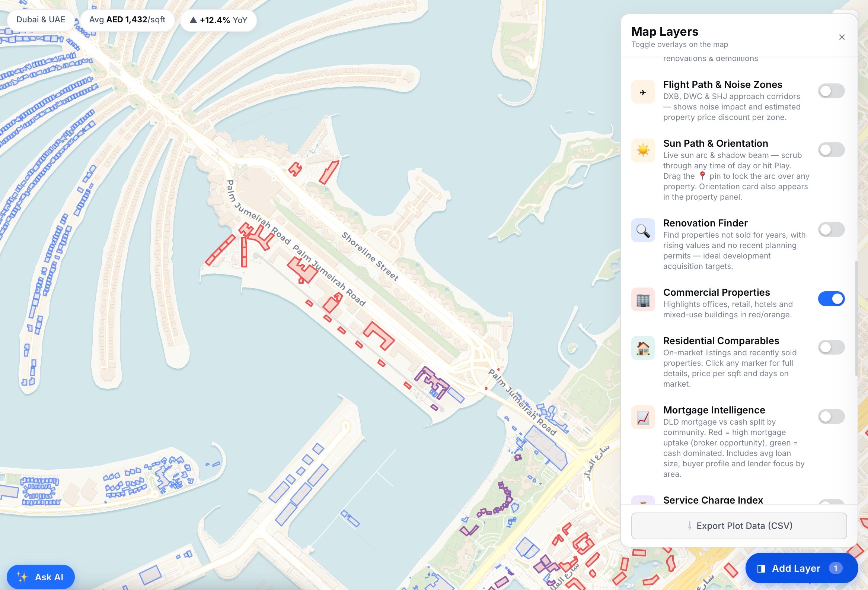
Task: Enable Mortgage Intelligence toggle
Action: pyautogui.click(x=831, y=416)
